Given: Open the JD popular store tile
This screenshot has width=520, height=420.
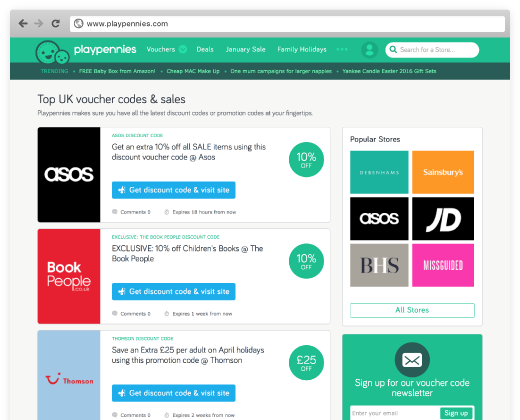Looking at the screenshot, I should [x=443, y=219].
